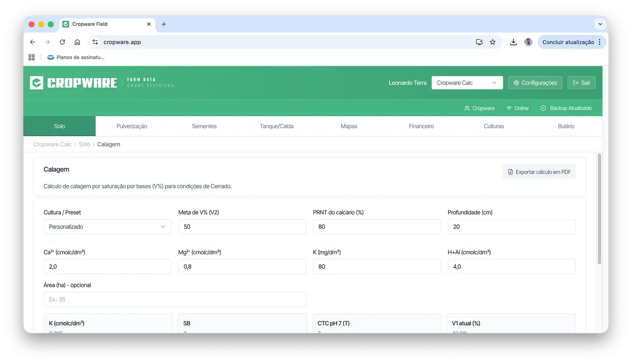Click the K (mg/dm³) input field
The height and width of the screenshot is (364, 632).
coord(377,267)
